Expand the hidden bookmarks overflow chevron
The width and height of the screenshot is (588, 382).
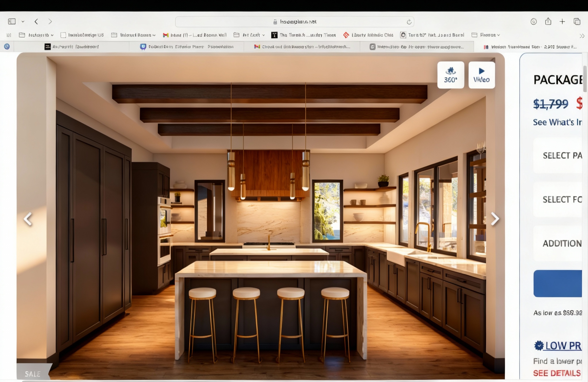[x=582, y=36]
